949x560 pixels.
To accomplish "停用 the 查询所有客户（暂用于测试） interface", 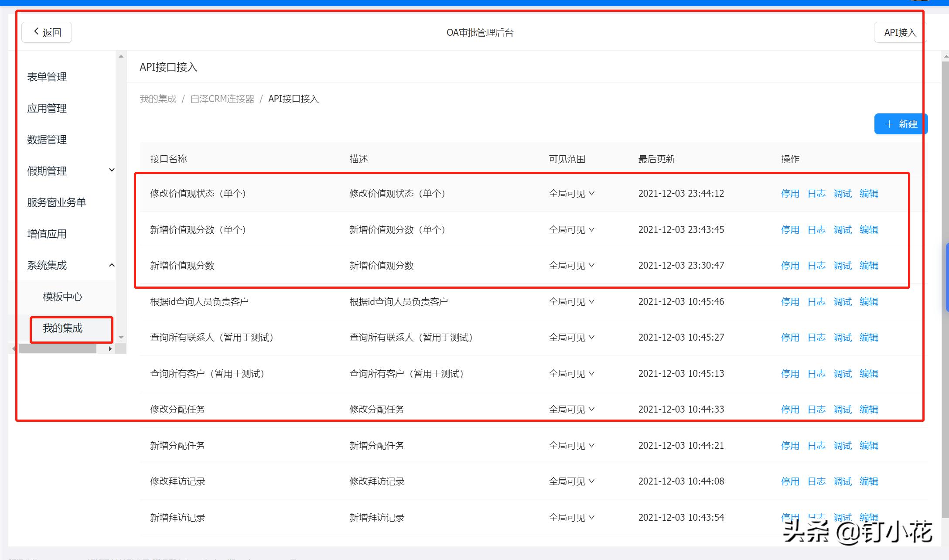I will pyautogui.click(x=790, y=373).
